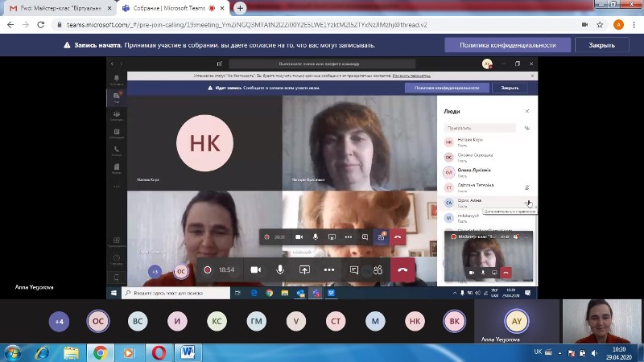The height and width of the screenshot is (362, 644).
Task: Hang up the call in the 18:54 toolbar
Action: pyautogui.click(x=402, y=269)
